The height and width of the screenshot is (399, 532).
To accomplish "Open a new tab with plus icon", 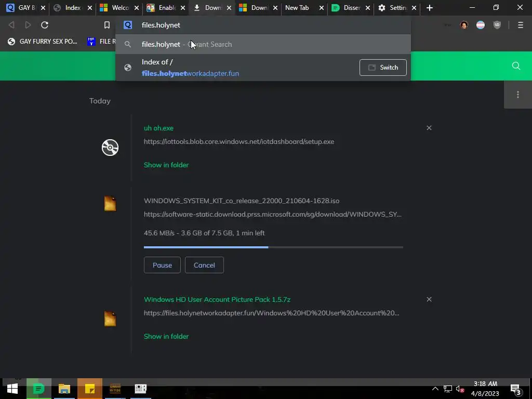I will (430, 8).
